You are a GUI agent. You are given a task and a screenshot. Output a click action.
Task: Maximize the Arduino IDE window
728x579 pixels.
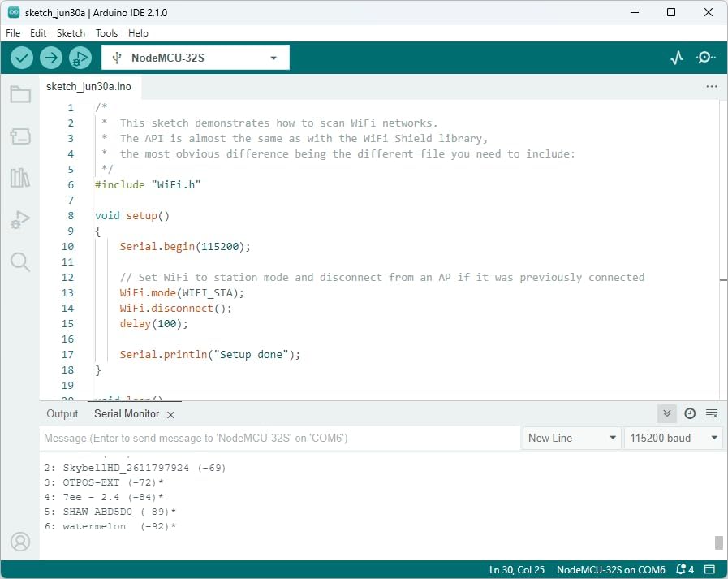click(671, 12)
